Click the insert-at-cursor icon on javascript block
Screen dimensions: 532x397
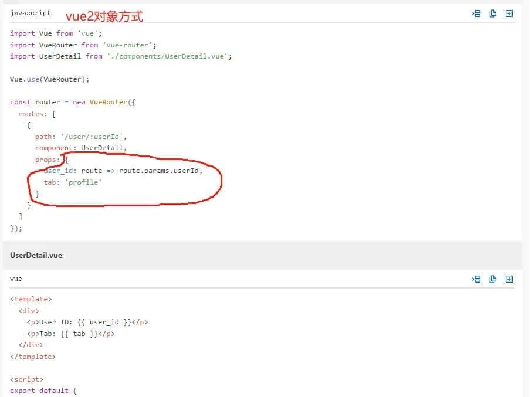pyautogui.click(x=476, y=13)
